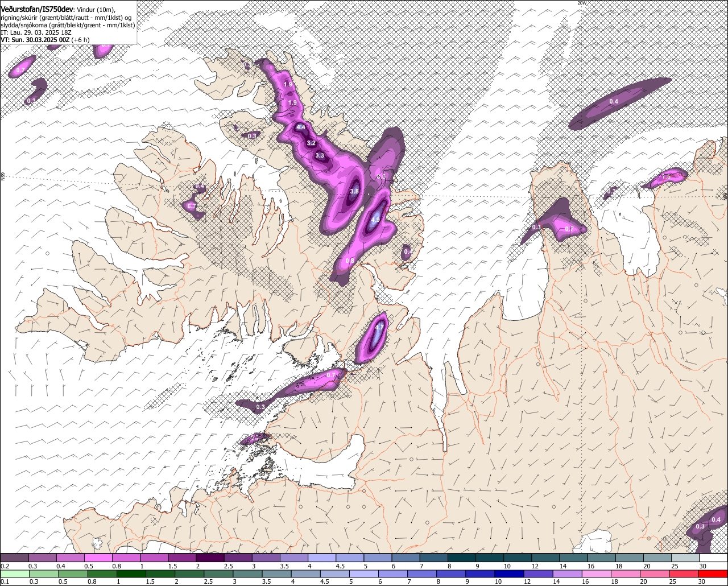Select the dark green 1–1.5 rain legend swatch

tap(132, 573)
